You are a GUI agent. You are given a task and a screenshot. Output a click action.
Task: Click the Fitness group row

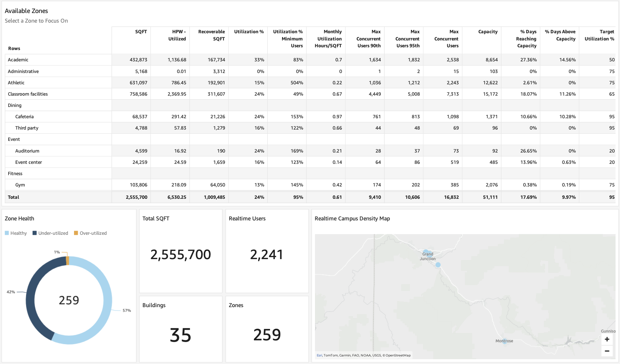coord(310,173)
